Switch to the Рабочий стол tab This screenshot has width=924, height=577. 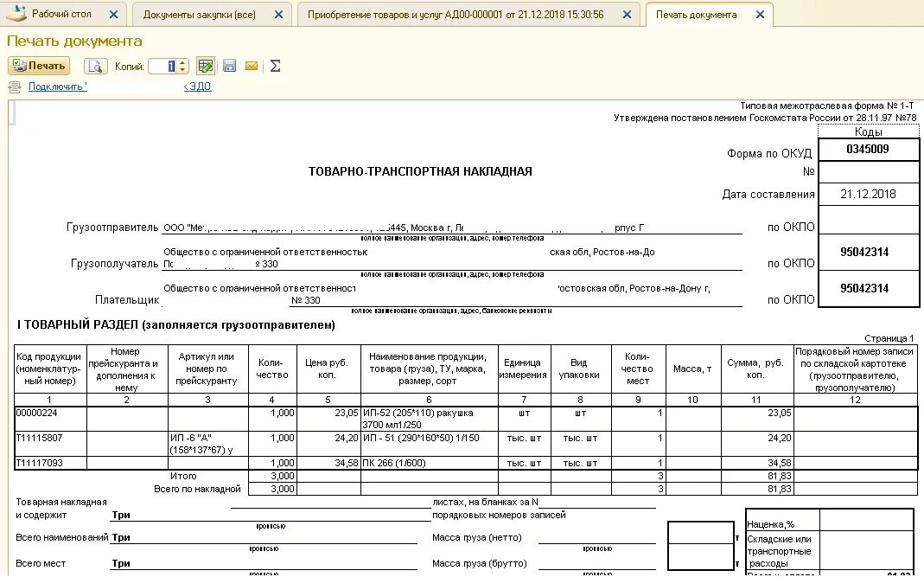61,14
